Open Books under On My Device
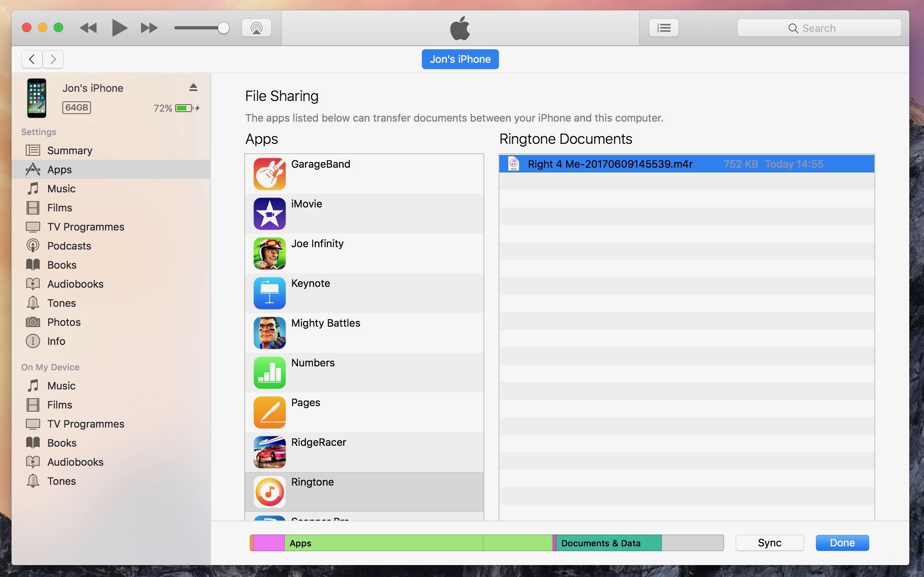 click(x=111, y=443)
